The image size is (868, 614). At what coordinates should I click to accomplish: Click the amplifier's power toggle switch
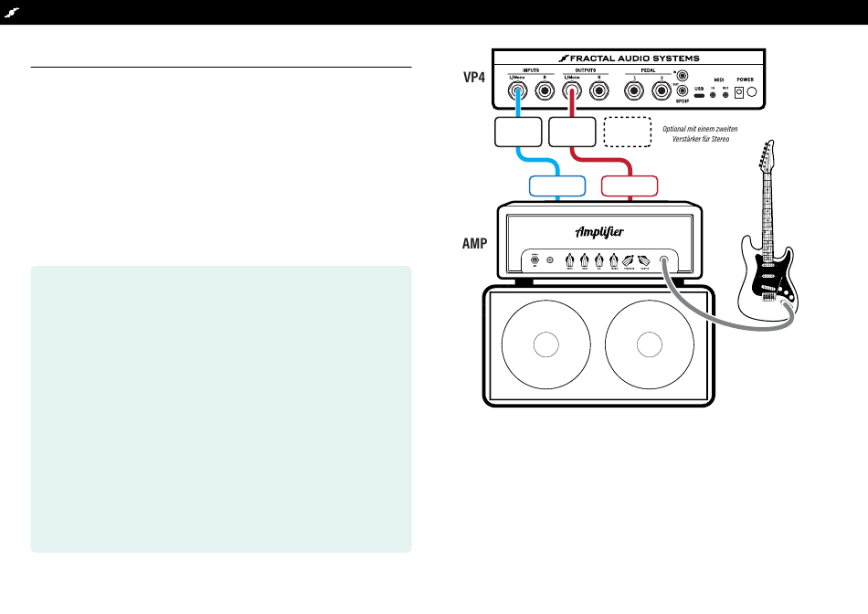coord(535,259)
